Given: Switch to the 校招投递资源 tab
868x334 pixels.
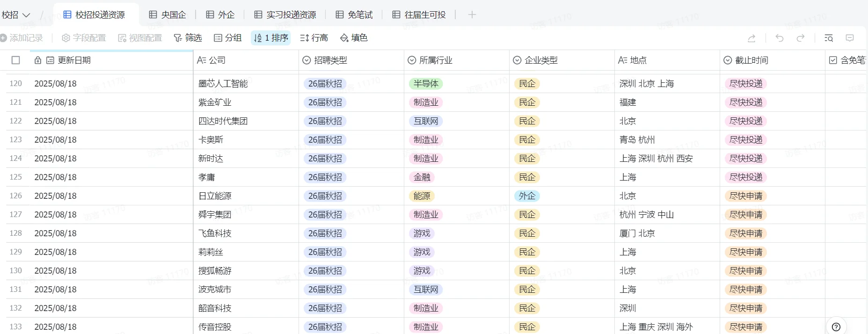Looking at the screenshot, I should [94, 15].
